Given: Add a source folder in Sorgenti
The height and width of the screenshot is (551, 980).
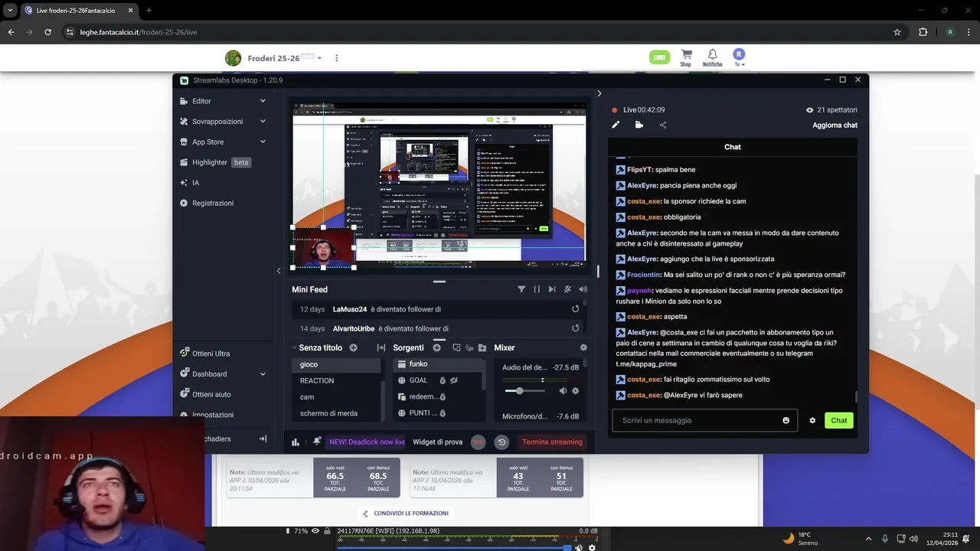Looking at the screenshot, I should click(482, 347).
